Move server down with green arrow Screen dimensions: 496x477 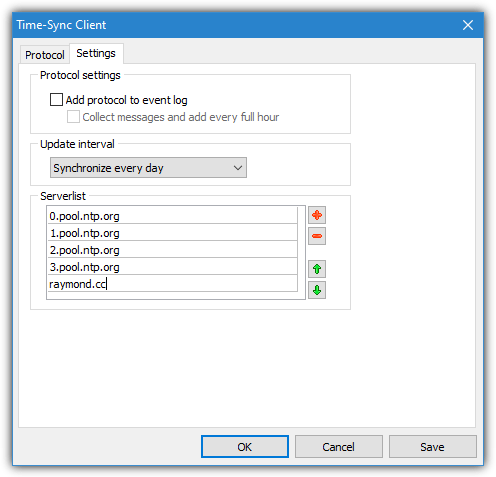pos(316,290)
